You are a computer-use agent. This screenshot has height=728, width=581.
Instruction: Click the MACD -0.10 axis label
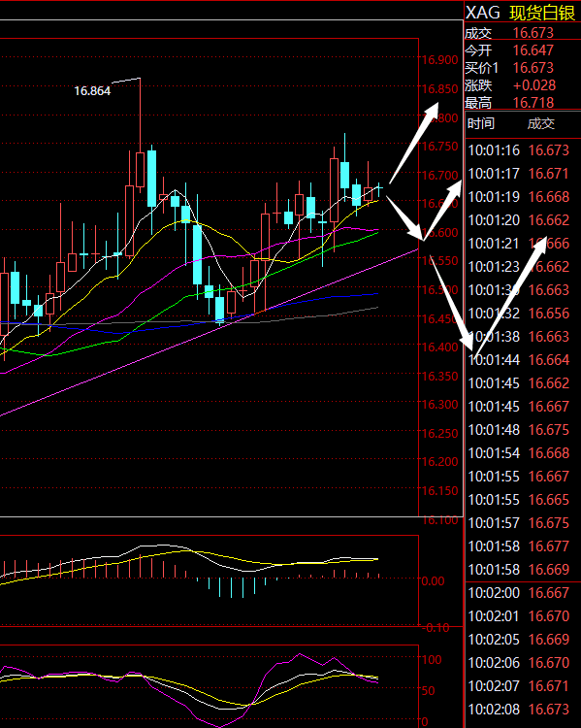coord(436,628)
